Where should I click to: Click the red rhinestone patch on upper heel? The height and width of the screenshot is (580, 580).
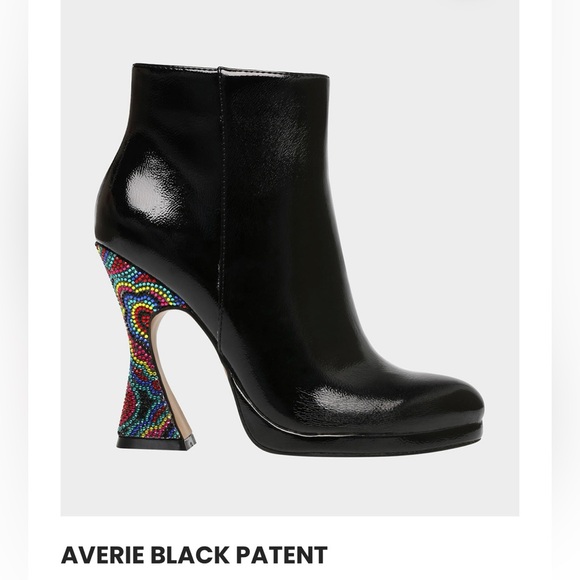click(x=124, y=264)
